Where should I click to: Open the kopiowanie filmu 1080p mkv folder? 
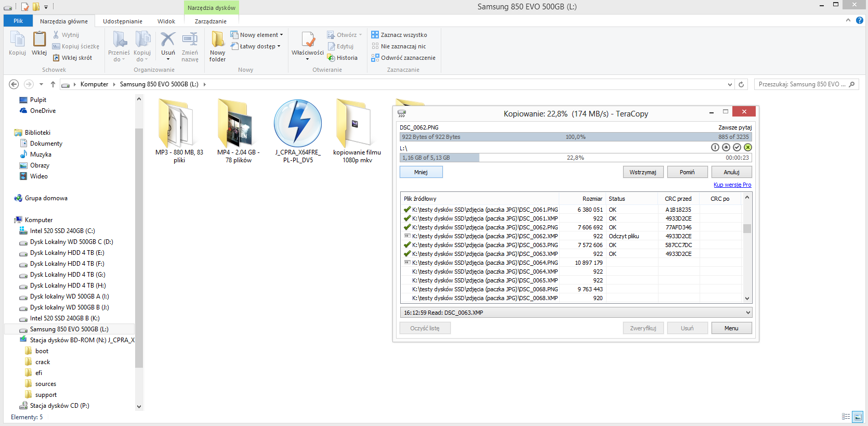tap(357, 131)
